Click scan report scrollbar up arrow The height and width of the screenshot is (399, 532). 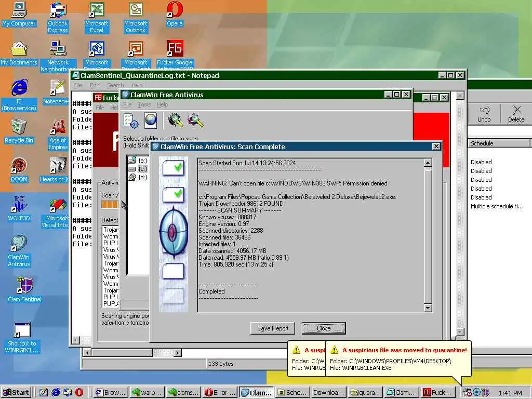(x=428, y=163)
